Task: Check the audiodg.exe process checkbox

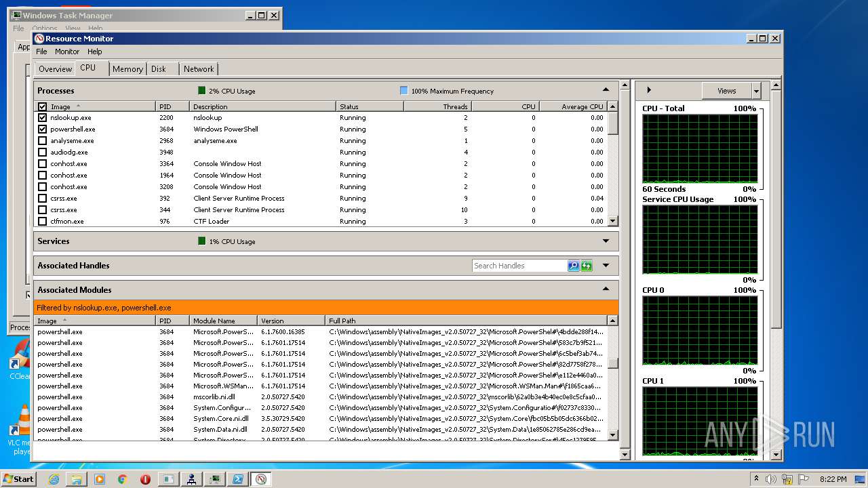Action: (43, 152)
